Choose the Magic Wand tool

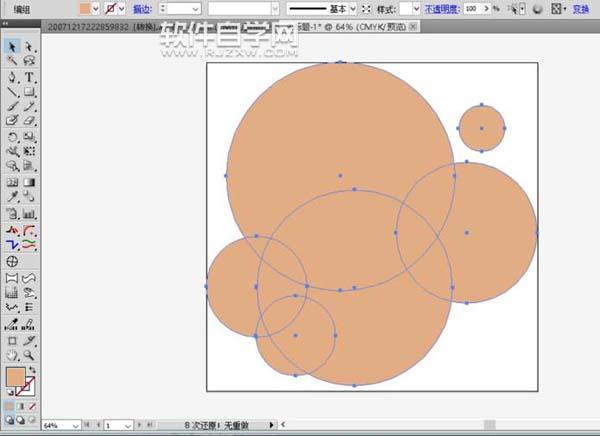coord(12,61)
